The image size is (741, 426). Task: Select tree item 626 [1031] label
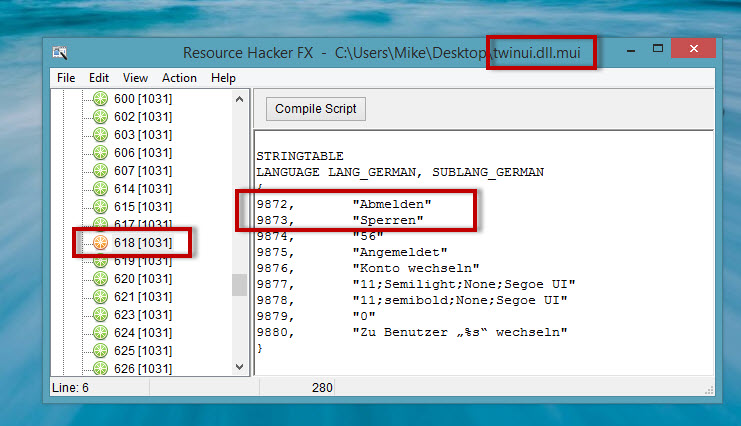[x=143, y=368]
